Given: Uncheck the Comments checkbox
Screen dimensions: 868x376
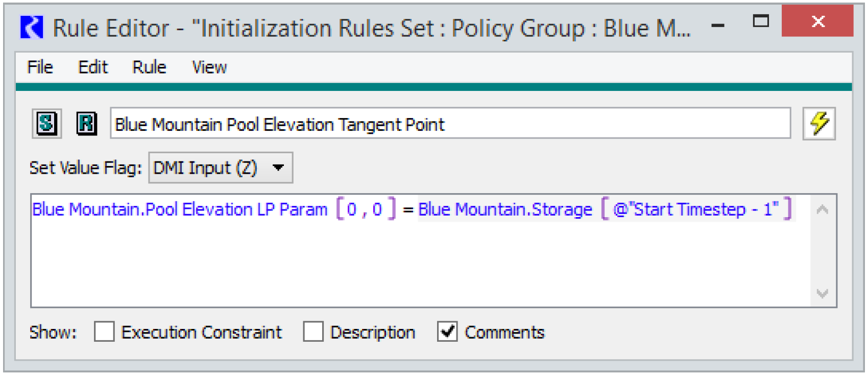Looking at the screenshot, I should tap(447, 332).
